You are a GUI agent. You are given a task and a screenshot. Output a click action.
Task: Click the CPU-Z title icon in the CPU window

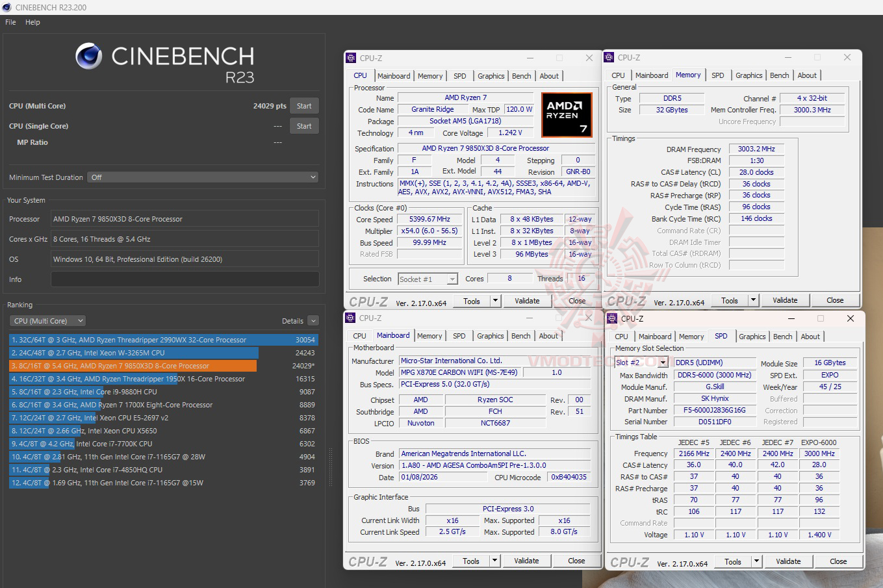tap(351, 58)
